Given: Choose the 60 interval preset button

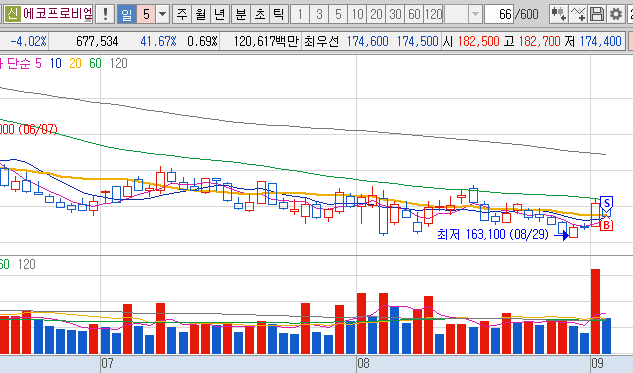Looking at the screenshot, I should click(414, 15).
